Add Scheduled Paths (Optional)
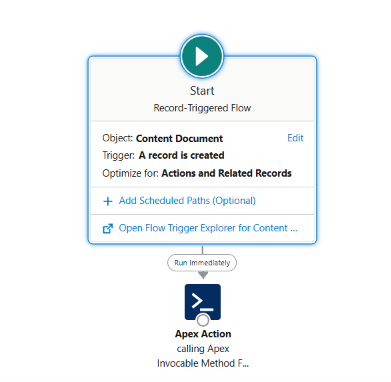 tap(187, 201)
